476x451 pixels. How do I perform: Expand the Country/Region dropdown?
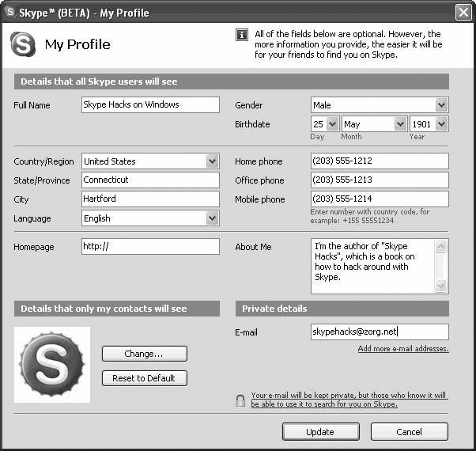tap(212, 161)
